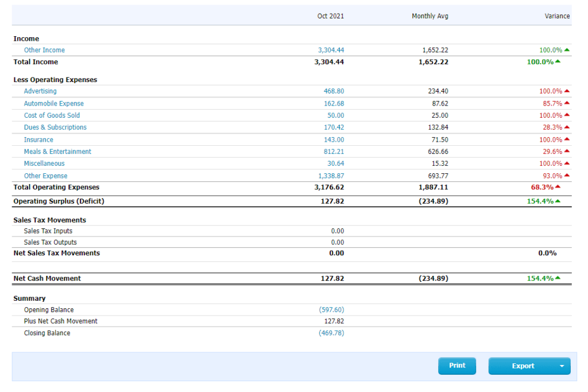Screen dimensions: 588x392
Task: Click the Print button
Action: 457,366
